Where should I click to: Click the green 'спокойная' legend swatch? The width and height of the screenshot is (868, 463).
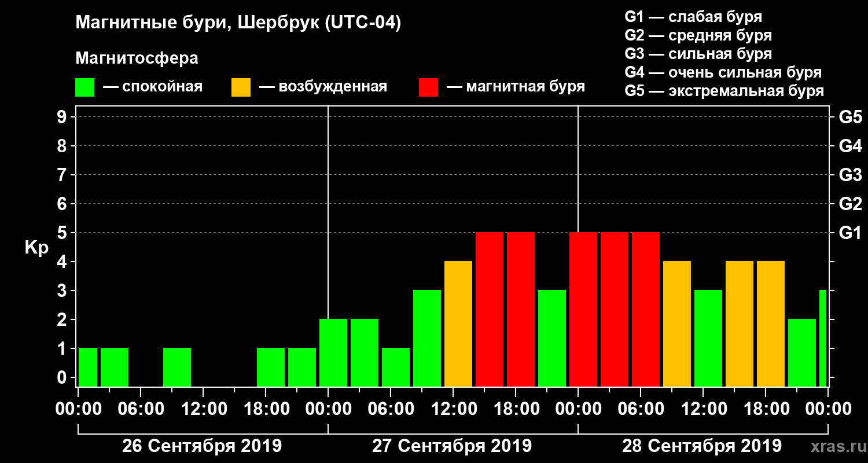point(85,87)
